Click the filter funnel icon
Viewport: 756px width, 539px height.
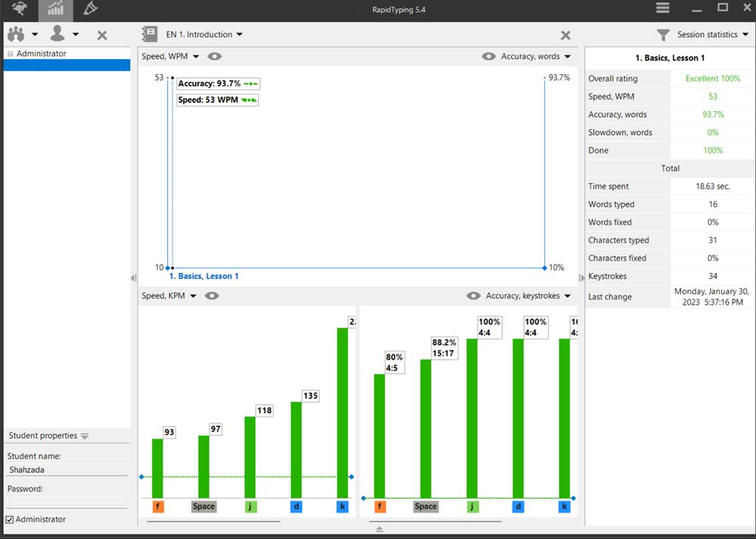coord(664,34)
